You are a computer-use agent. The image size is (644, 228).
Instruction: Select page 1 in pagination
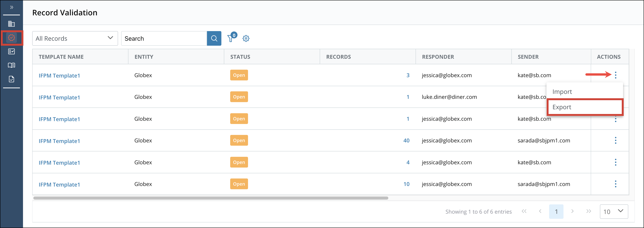point(556,211)
